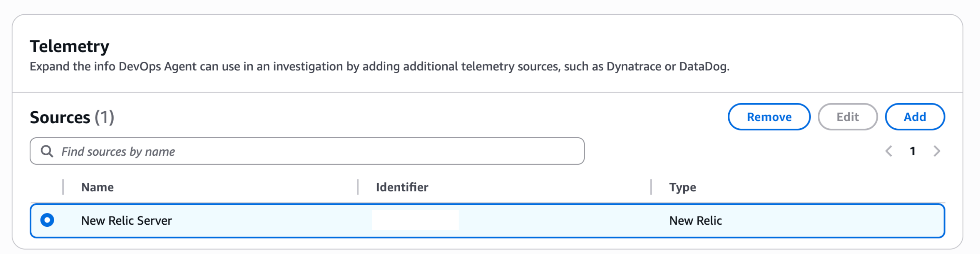This screenshot has width=980, height=254.
Task: Click the Remove button
Action: (769, 117)
